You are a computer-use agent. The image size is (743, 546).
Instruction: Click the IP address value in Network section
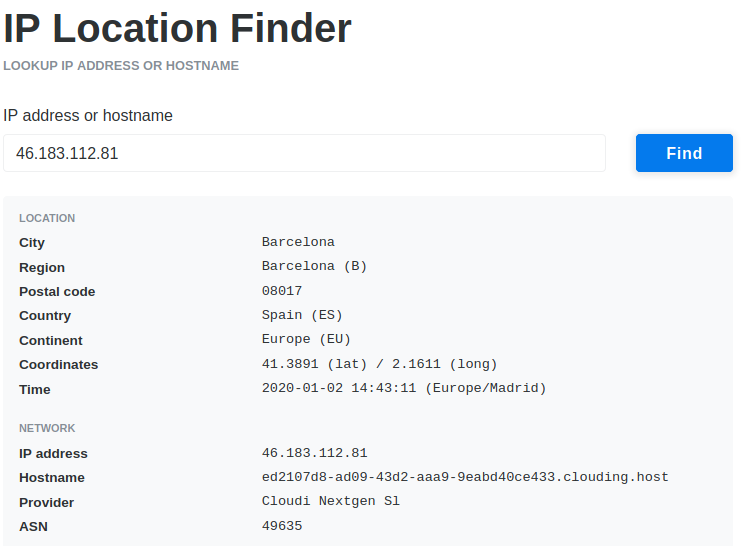coord(314,453)
